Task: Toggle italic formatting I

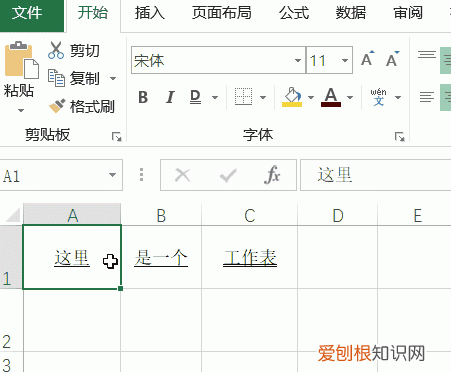Action: pyautogui.click(x=170, y=97)
